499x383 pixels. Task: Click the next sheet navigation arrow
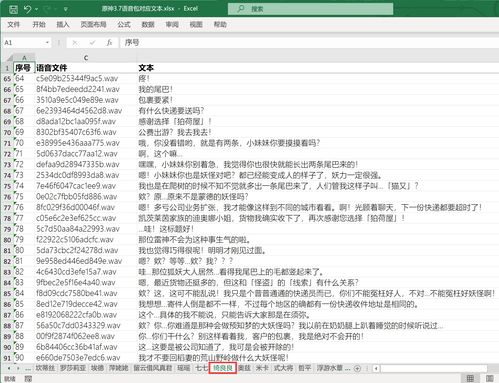coord(18,368)
